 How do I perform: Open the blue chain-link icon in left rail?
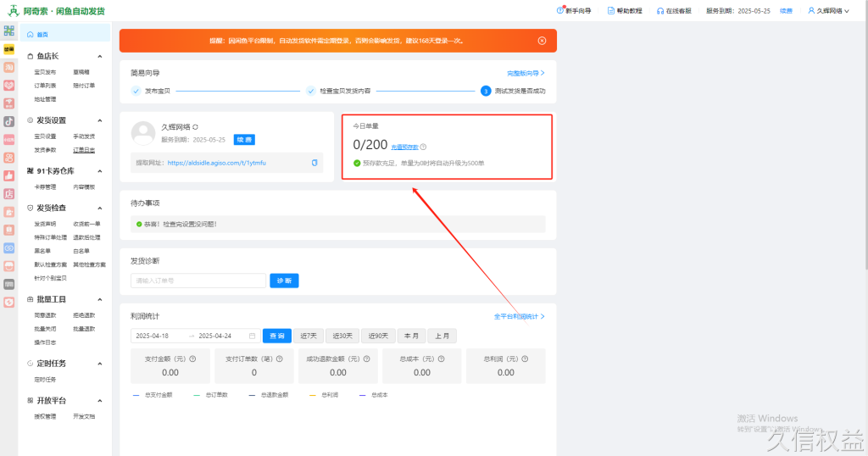(x=8, y=248)
